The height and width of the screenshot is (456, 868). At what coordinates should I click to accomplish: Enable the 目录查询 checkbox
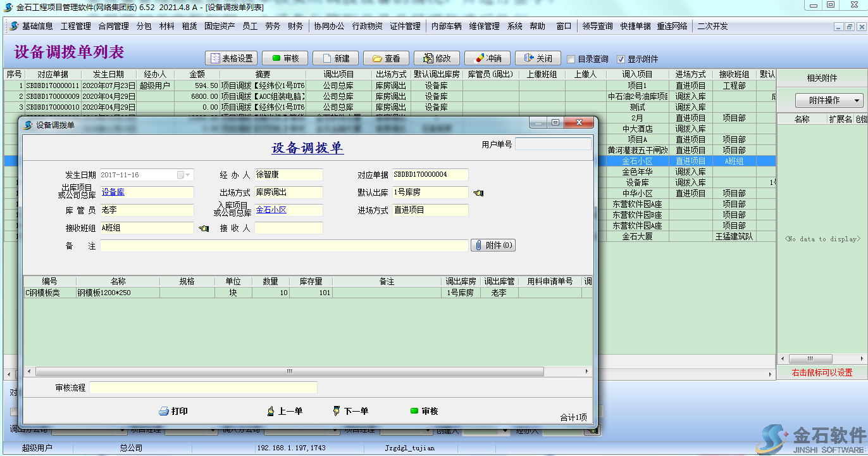pos(571,58)
